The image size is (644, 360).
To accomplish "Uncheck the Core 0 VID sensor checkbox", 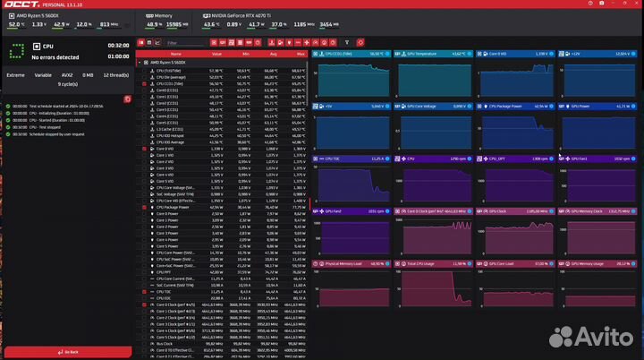I will (145, 149).
